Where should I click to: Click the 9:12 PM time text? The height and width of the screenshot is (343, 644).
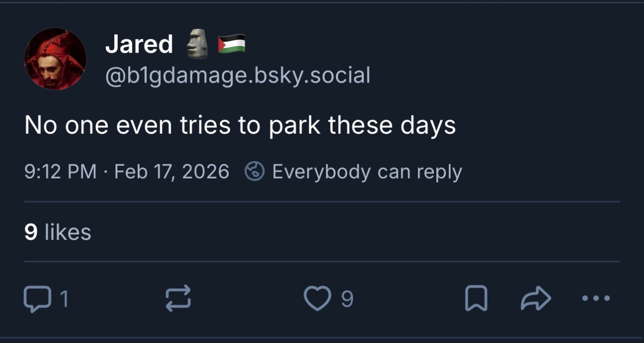[x=60, y=172]
